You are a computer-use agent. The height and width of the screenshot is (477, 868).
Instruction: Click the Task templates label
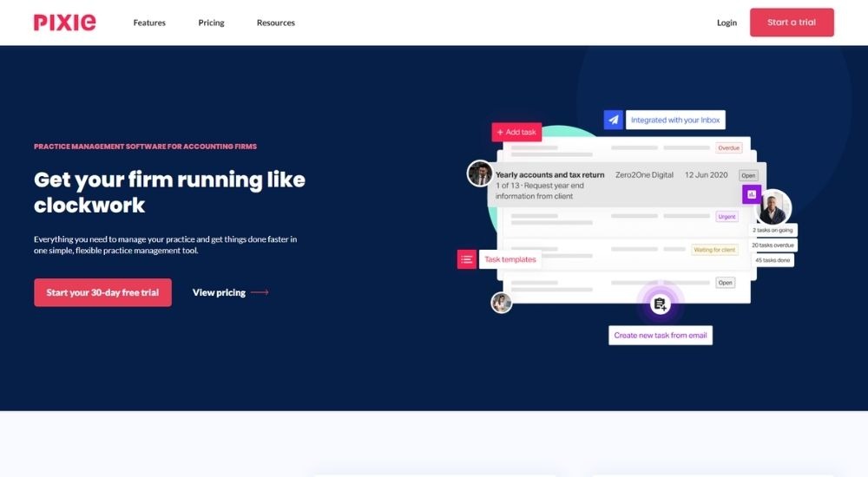[510, 259]
